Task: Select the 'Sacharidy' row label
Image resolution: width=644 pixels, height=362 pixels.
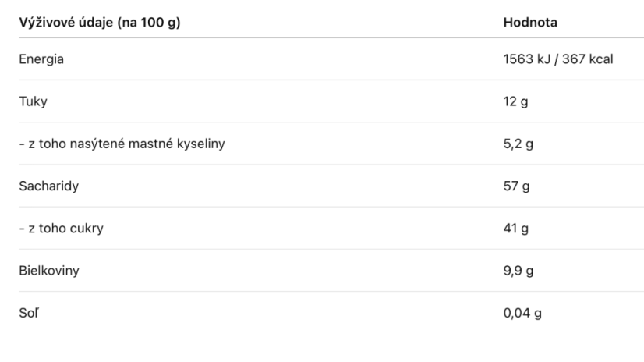Action: (x=49, y=186)
